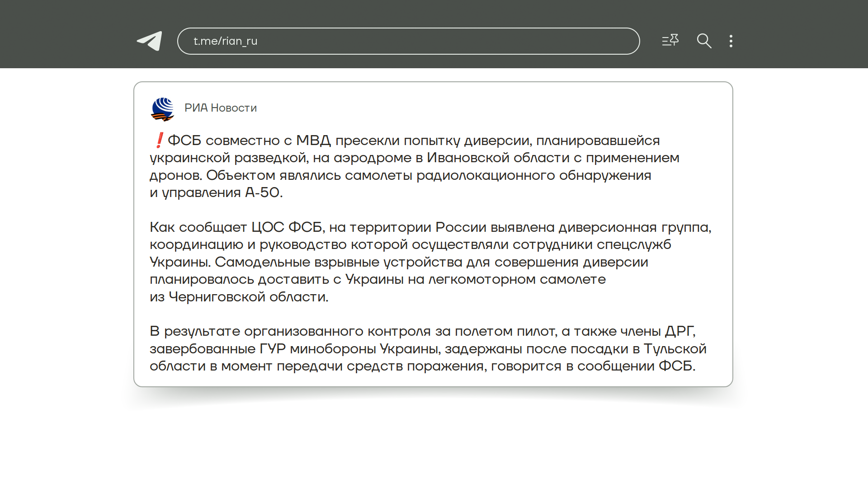
Task: Click the РИА Новости channel avatar
Action: pos(162,109)
